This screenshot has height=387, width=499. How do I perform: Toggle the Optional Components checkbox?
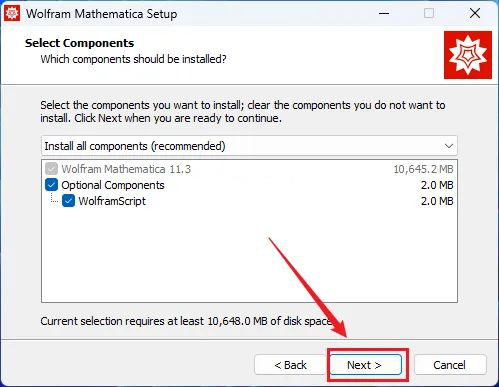pos(51,185)
